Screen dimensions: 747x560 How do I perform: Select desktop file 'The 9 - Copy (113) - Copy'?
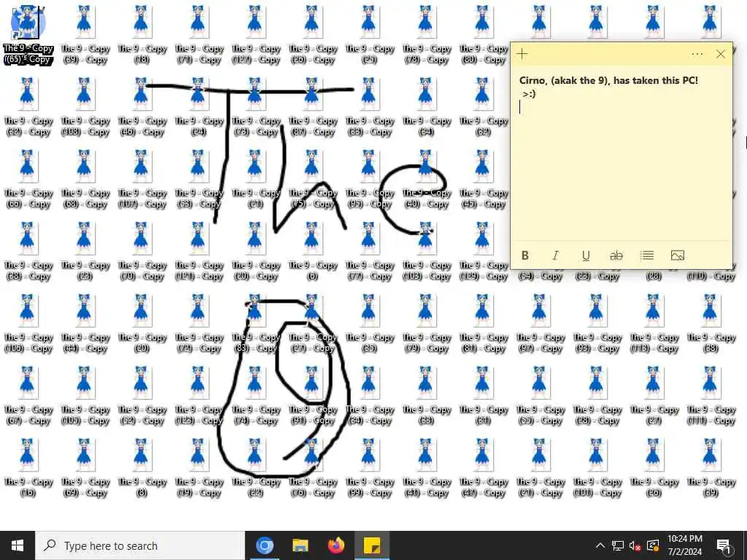coord(654,324)
